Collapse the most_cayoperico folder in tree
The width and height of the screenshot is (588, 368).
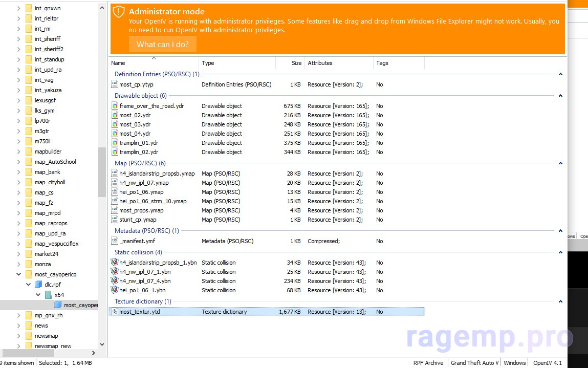point(18,274)
